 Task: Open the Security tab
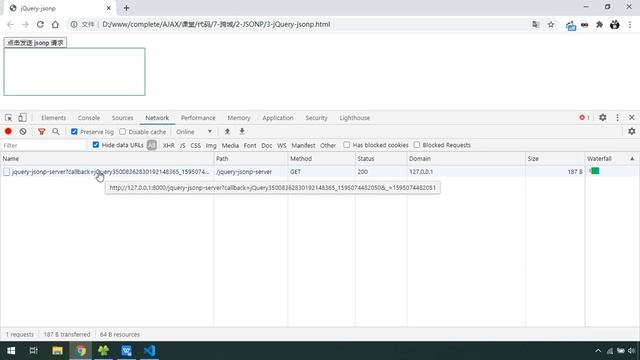[x=316, y=118]
